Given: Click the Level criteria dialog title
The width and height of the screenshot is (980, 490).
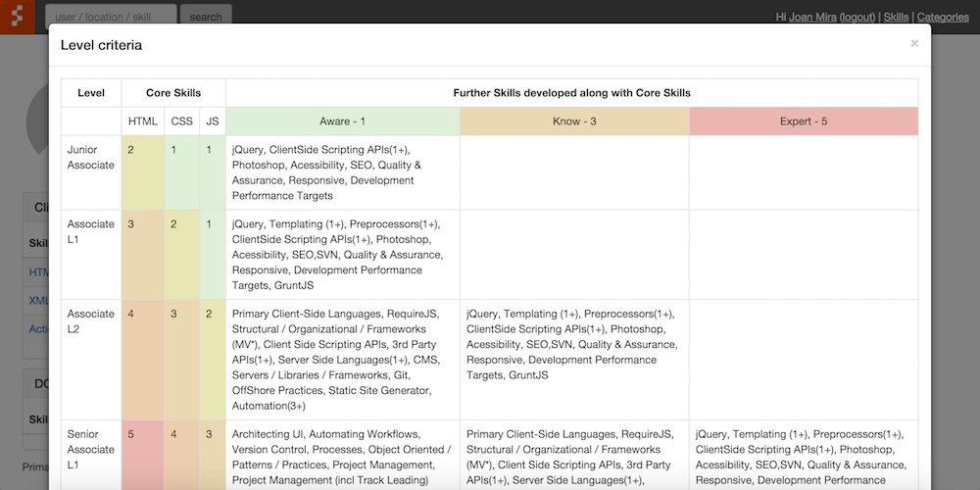Looking at the screenshot, I should (x=101, y=45).
